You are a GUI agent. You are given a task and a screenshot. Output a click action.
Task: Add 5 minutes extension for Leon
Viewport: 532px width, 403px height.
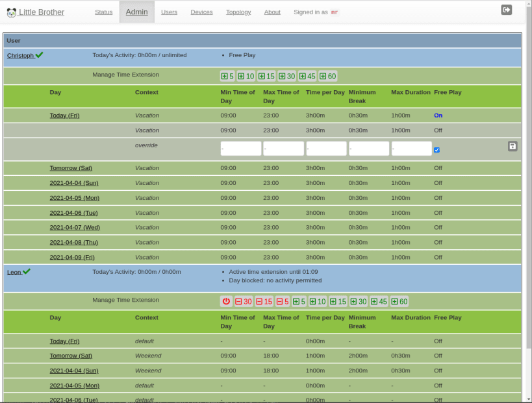(x=299, y=301)
